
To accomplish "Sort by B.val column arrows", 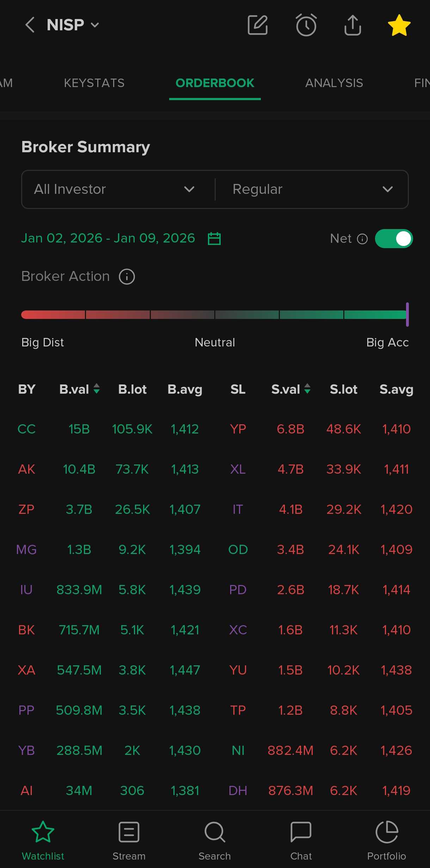I will [96, 389].
